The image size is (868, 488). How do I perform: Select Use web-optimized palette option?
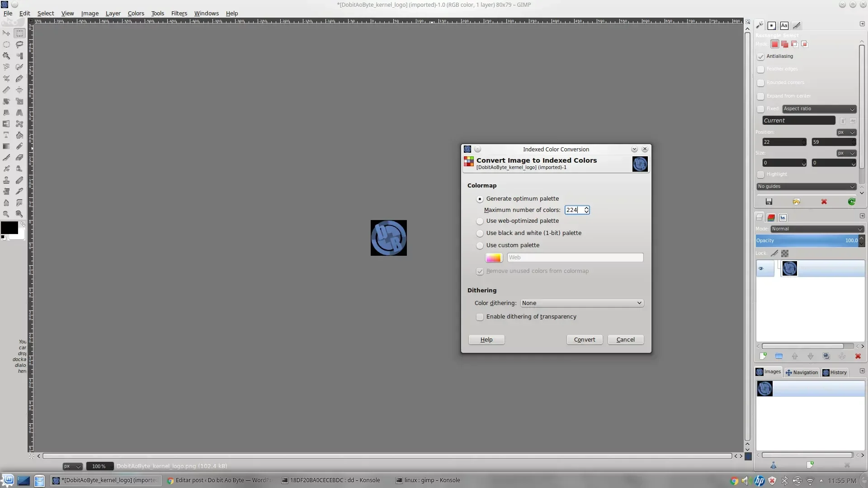(480, 221)
